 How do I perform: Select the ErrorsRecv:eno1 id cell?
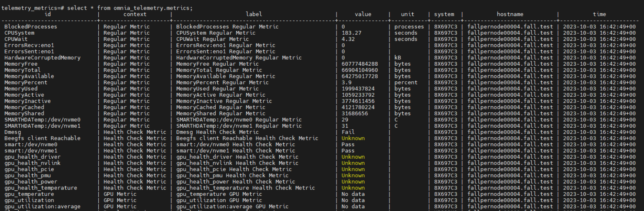pyautogui.click(x=29, y=45)
